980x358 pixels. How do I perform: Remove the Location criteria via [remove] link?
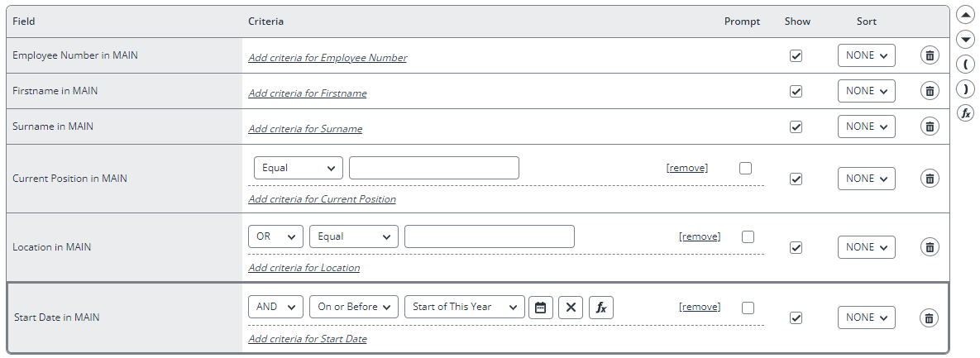click(700, 236)
